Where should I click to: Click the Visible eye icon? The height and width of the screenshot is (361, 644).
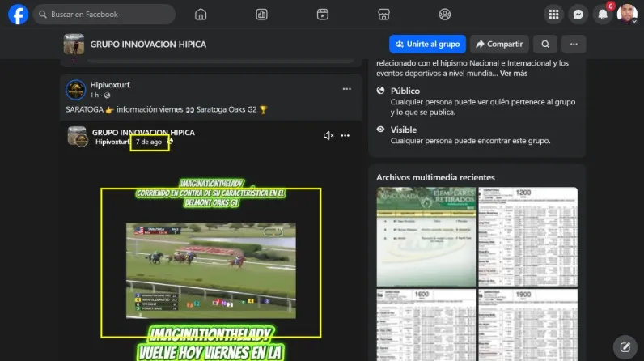click(381, 129)
